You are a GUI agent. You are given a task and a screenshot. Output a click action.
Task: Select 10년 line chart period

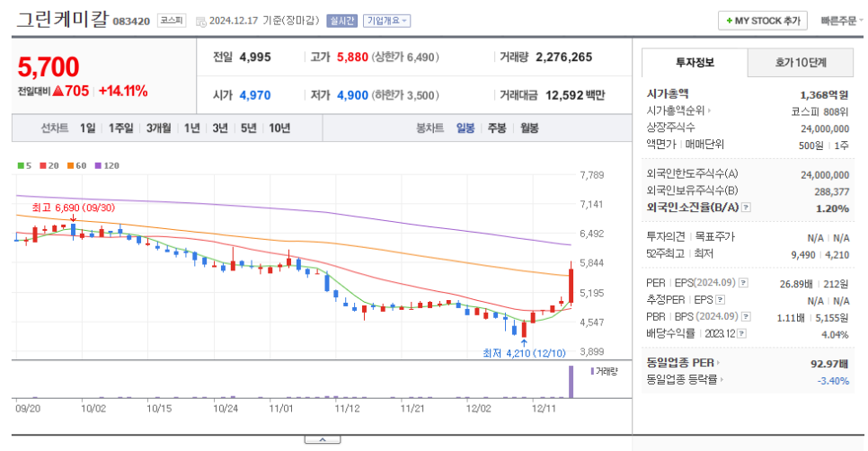click(279, 128)
